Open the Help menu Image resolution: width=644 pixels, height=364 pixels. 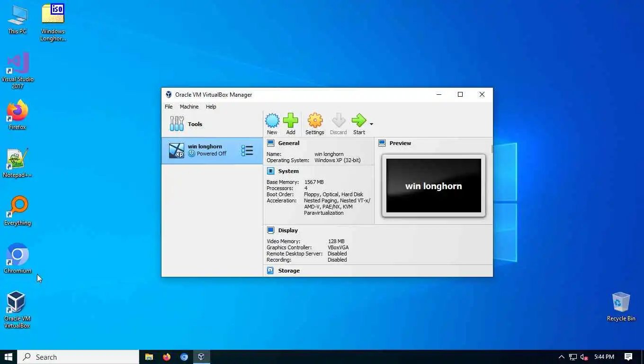click(x=211, y=107)
